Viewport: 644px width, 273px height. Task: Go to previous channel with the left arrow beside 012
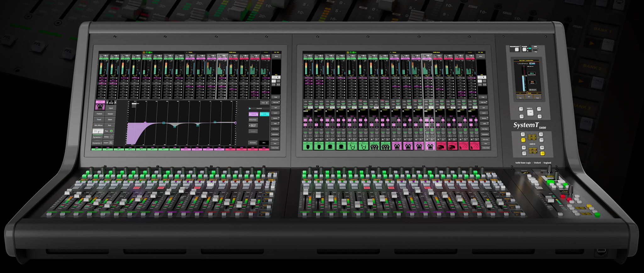click(107, 102)
